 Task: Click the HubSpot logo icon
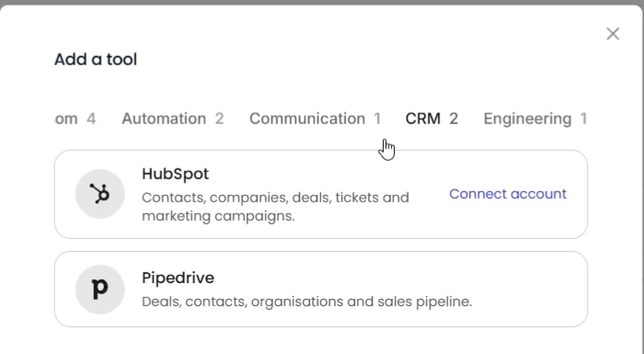coord(99,194)
